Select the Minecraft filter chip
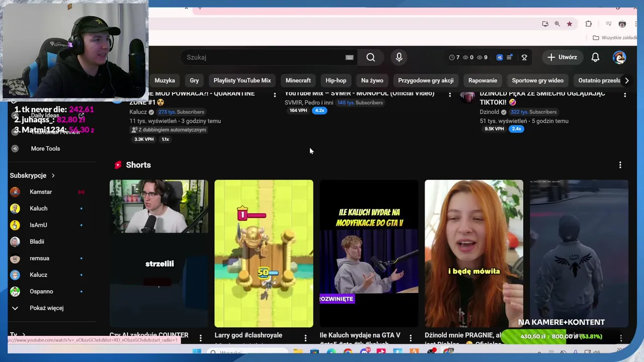 pyautogui.click(x=298, y=80)
